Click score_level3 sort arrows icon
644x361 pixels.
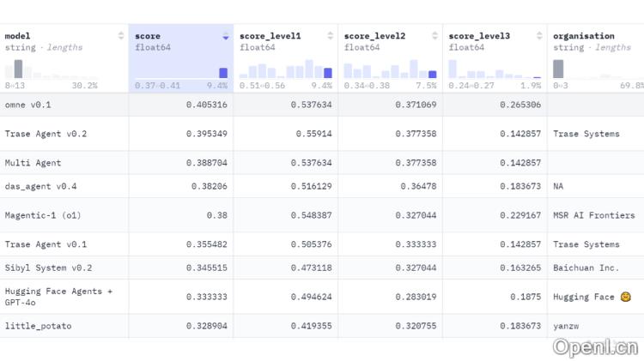coord(540,36)
